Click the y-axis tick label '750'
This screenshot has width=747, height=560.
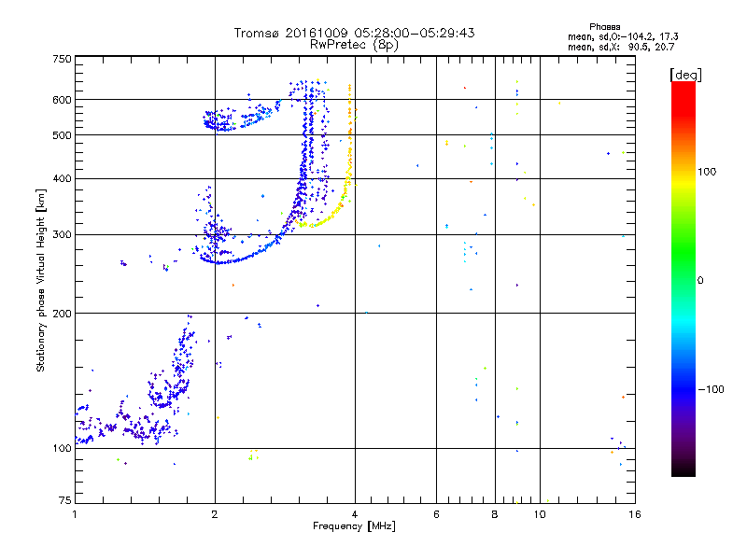62,59
